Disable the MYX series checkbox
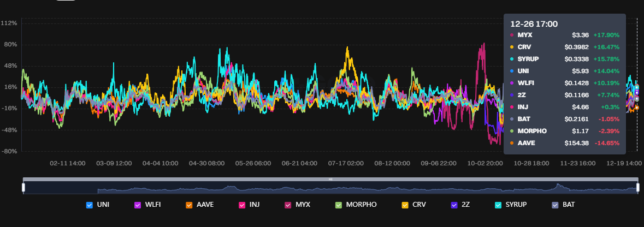This screenshot has width=644, height=227. click(x=288, y=205)
